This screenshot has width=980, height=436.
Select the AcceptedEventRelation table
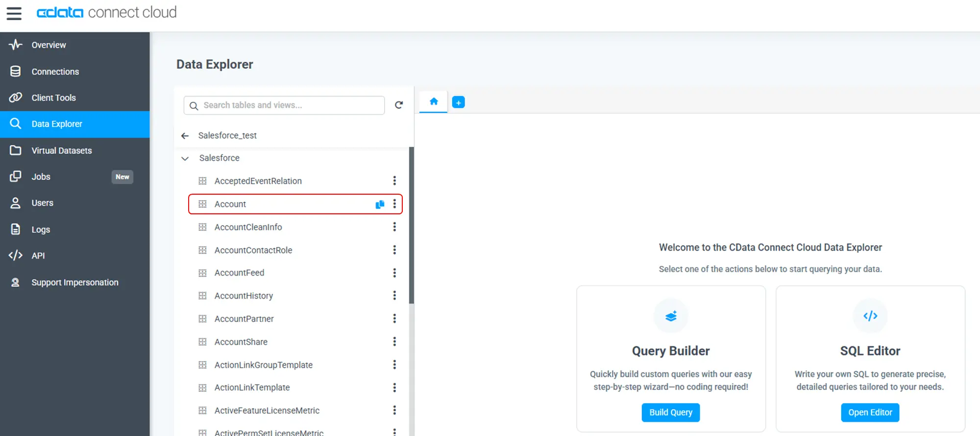pyautogui.click(x=258, y=181)
